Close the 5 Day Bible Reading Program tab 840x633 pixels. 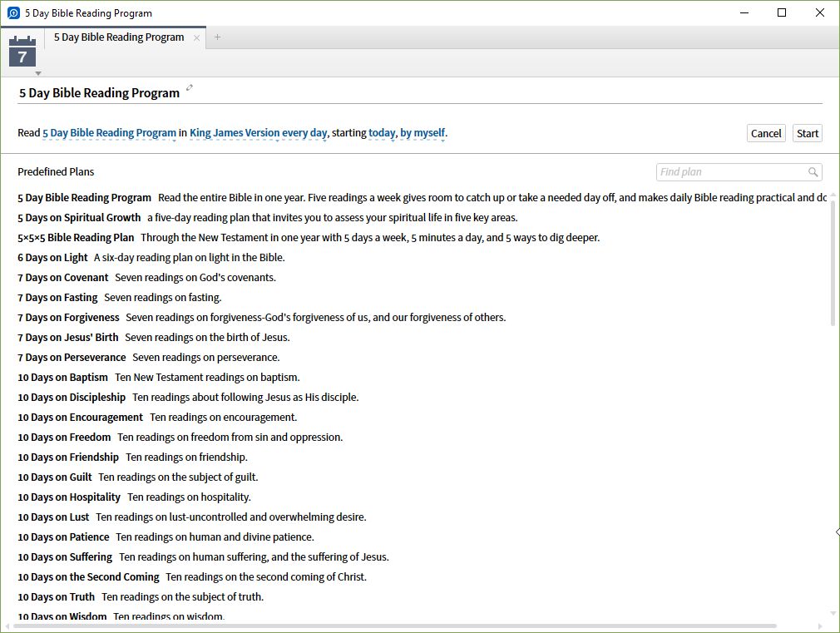(x=196, y=37)
